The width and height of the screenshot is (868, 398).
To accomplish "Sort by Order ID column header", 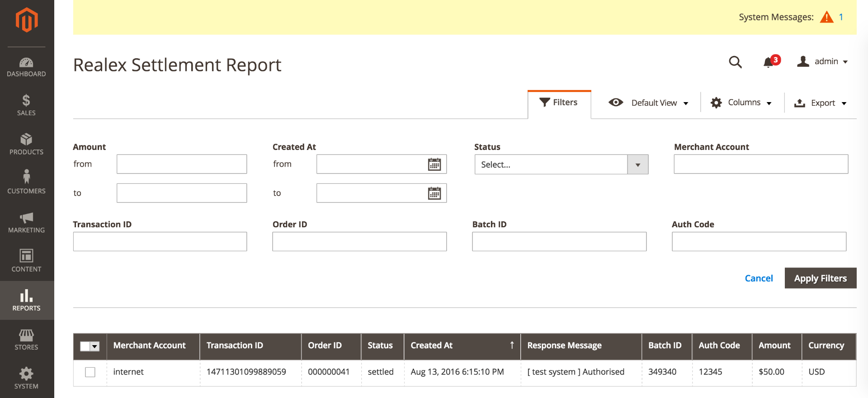I will pos(331,346).
